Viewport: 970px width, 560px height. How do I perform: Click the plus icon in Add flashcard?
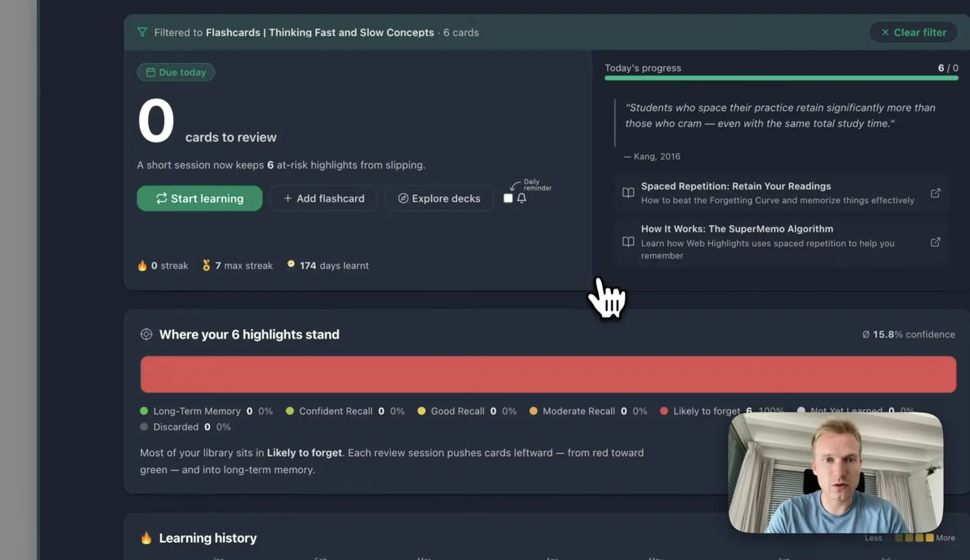click(288, 198)
